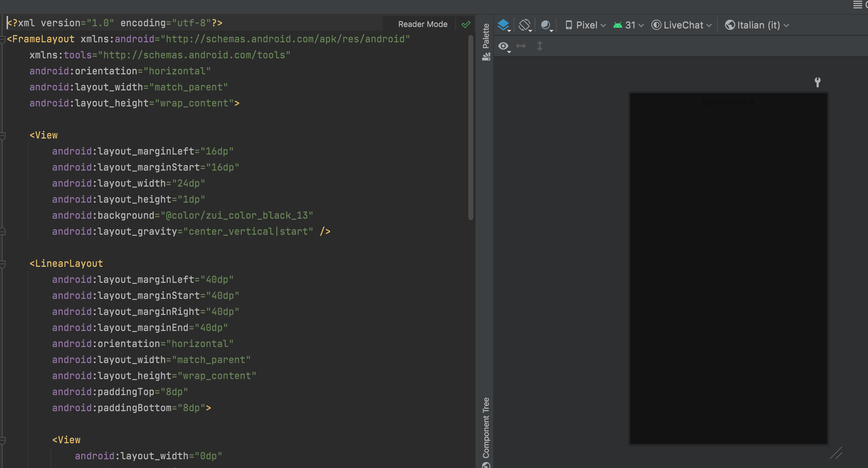Open the Pixel device dropdown
The image size is (868, 468).
point(585,25)
